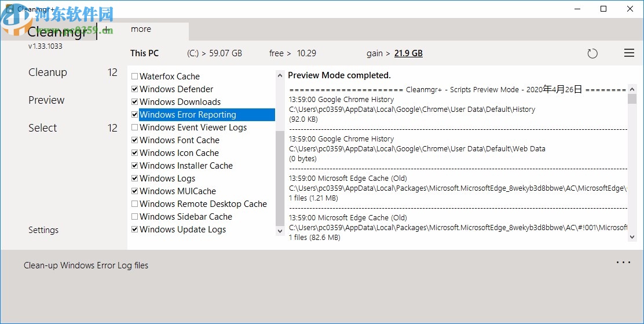Click the v1.33.1033 version text
The image size is (644, 324).
click(45, 46)
